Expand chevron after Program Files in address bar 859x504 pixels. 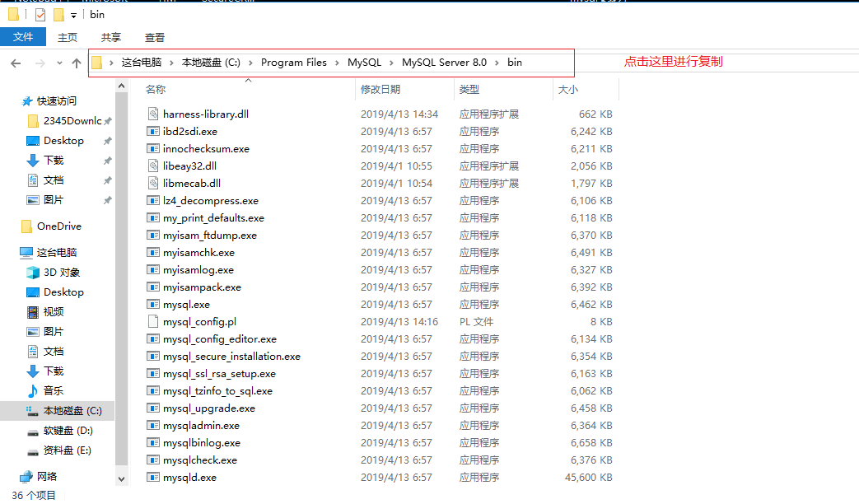tap(336, 63)
